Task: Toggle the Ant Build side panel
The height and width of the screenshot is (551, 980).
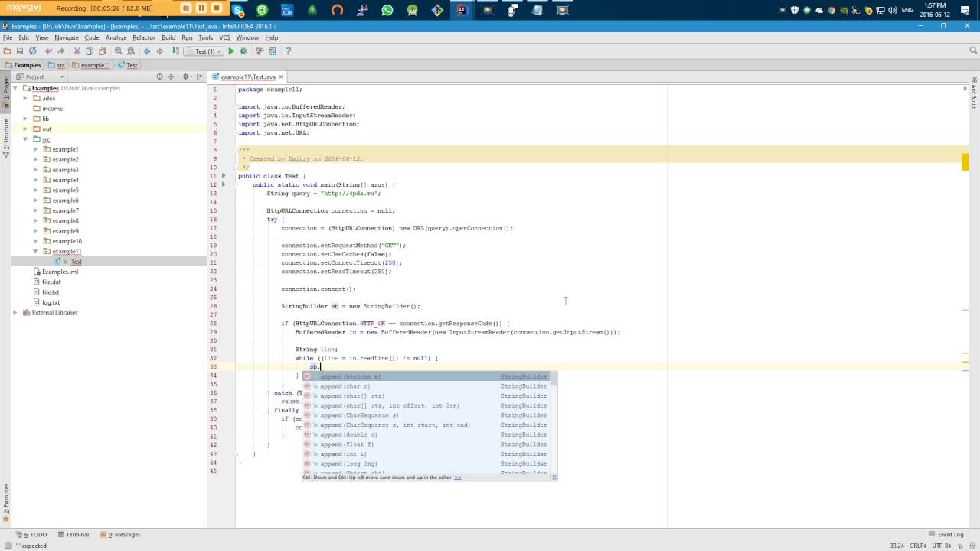Action: [974, 92]
